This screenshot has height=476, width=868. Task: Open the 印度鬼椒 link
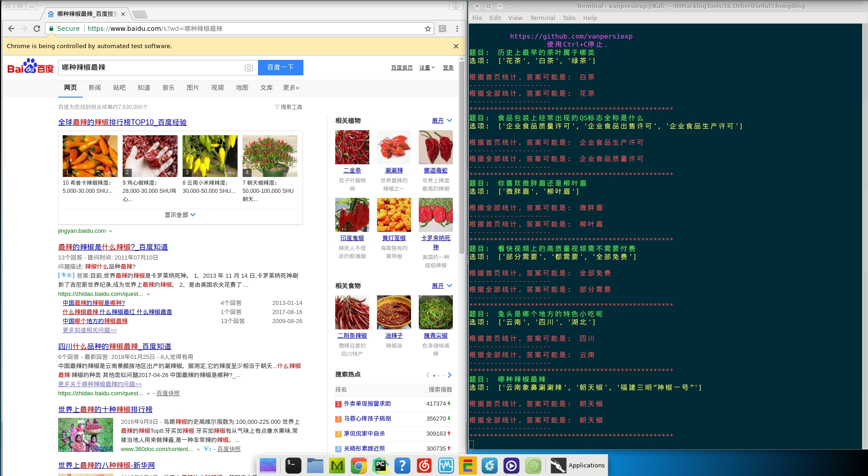352,238
